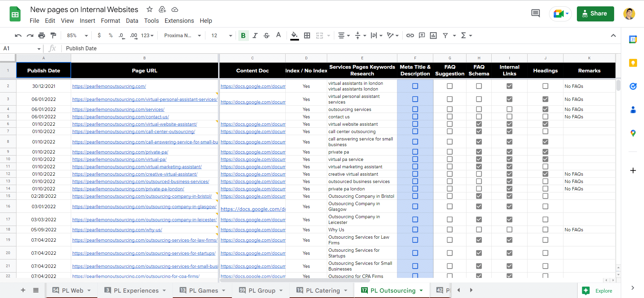
Task: Check FAQ Suggestion for services row 4
Action: pos(450,109)
